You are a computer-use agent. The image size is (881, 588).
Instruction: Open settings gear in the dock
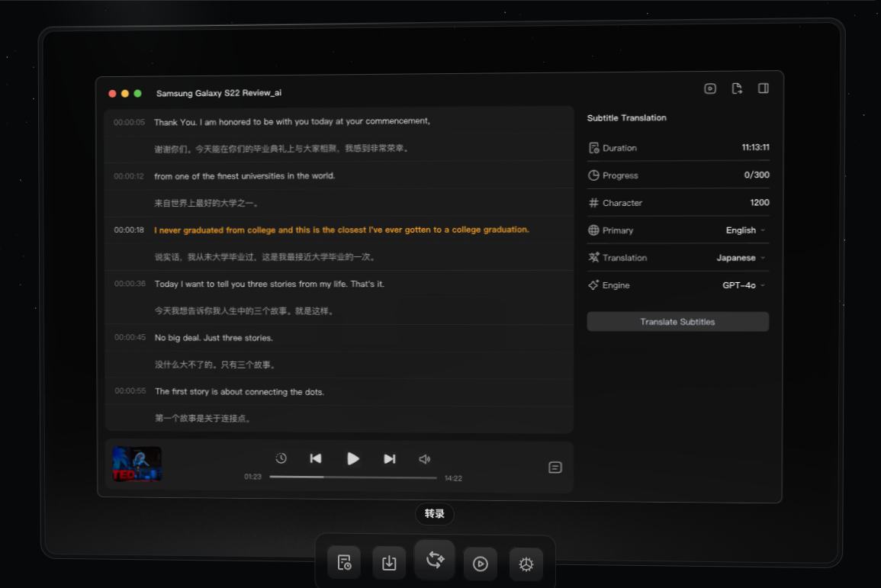pos(526,564)
